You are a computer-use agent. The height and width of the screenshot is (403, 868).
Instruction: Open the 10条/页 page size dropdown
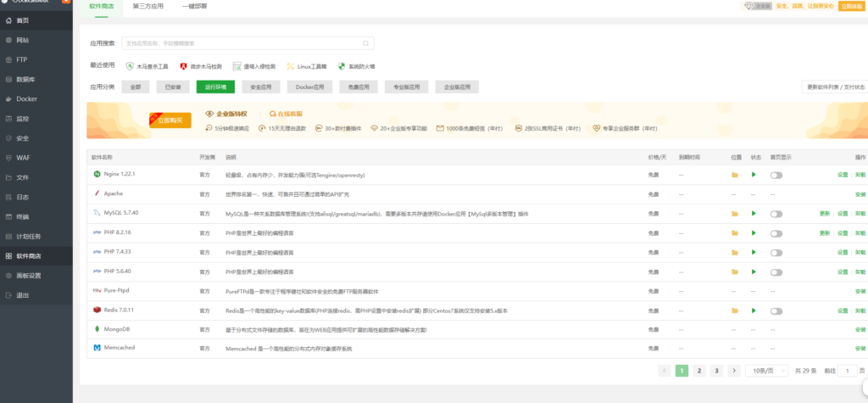point(766,371)
